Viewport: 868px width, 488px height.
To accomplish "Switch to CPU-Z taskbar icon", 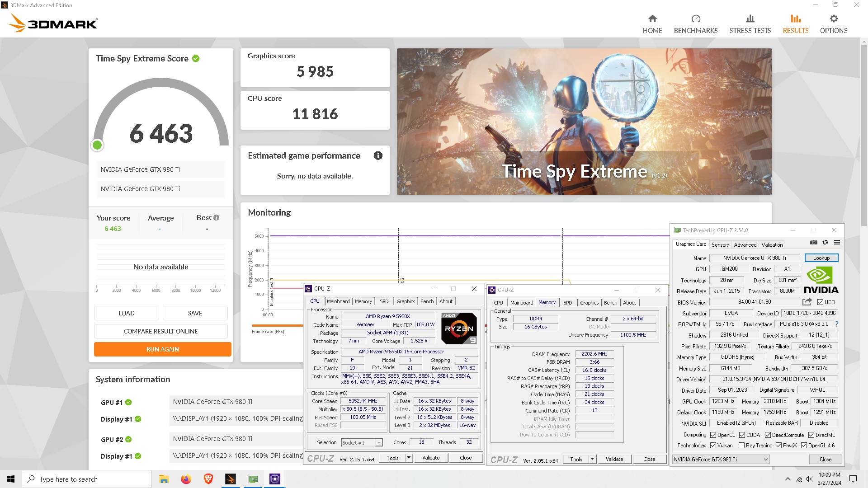I will (x=275, y=479).
